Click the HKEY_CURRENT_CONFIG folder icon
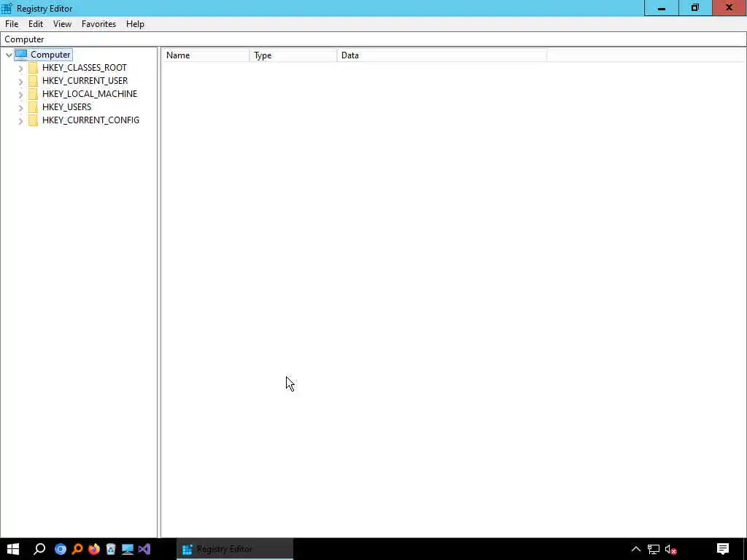 pos(33,120)
